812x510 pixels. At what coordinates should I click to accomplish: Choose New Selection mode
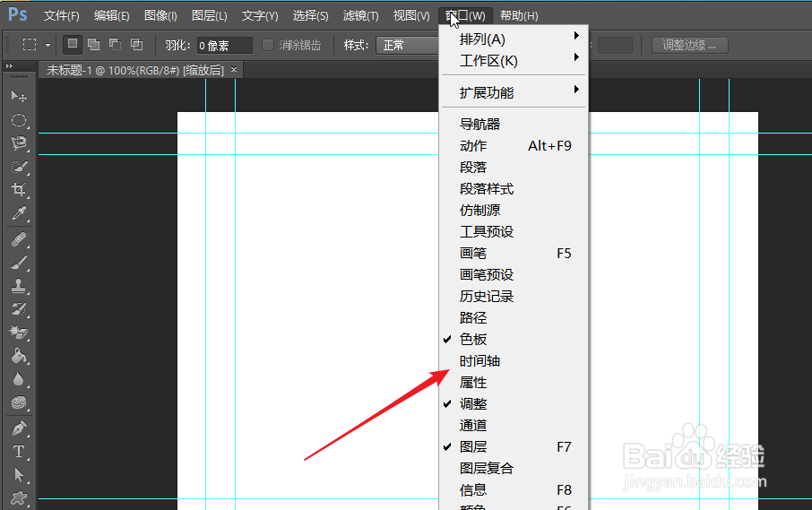coord(73,45)
